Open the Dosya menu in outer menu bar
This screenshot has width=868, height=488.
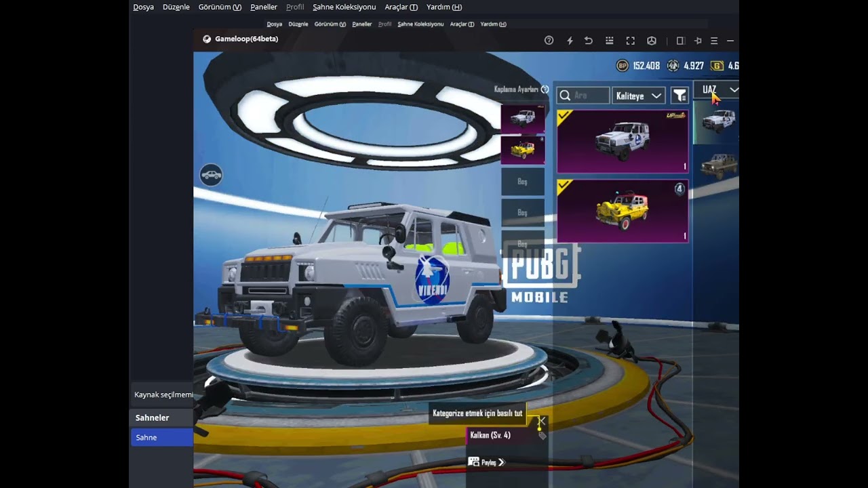(143, 7)
